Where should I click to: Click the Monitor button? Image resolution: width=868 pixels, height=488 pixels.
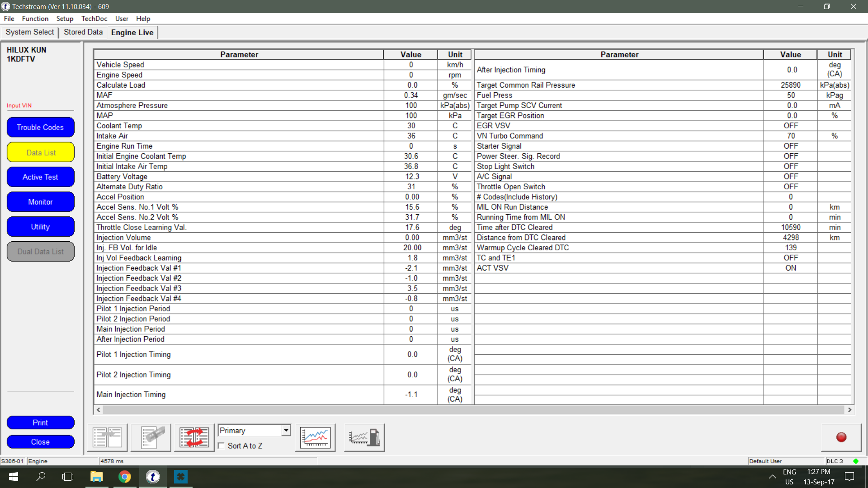point(40,202)
